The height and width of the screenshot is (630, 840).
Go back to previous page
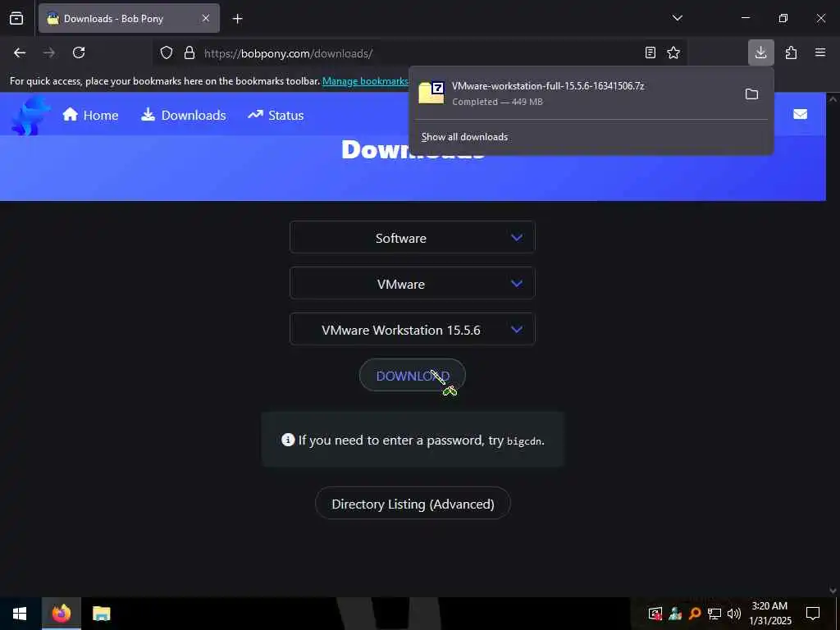[20, 52]
